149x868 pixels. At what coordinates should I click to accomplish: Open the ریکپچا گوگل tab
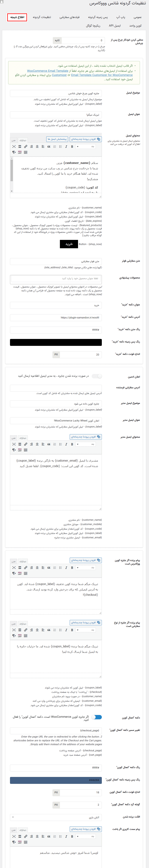pos(93,26)
